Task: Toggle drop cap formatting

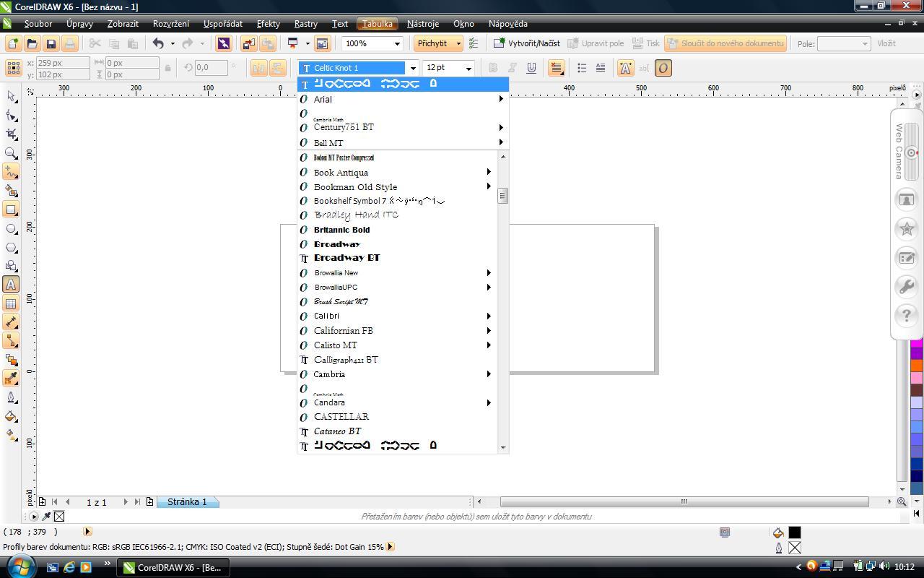Action: (x=601, y=68)
